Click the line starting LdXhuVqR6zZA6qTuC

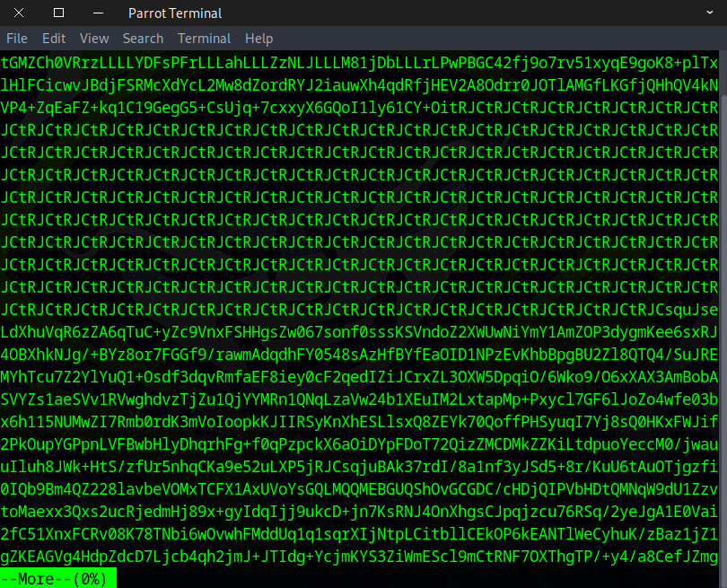[359, 332]
